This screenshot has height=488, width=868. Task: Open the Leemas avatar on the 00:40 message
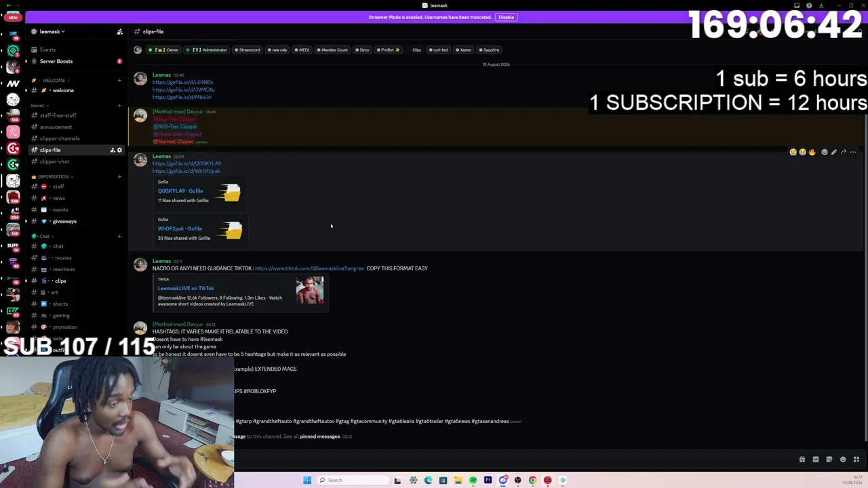[x=140, y=79]
